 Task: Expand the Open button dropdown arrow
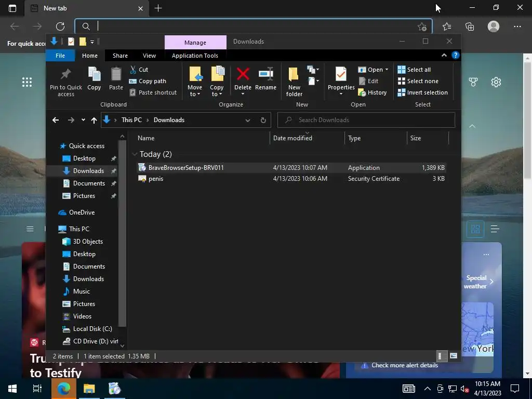[387, 70]
